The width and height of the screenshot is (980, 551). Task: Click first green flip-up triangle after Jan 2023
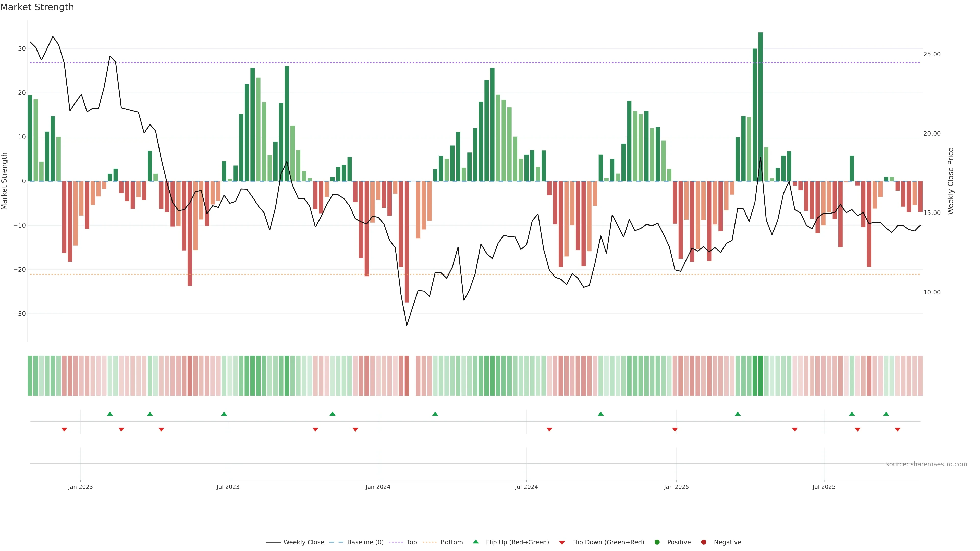click(110, 414)
